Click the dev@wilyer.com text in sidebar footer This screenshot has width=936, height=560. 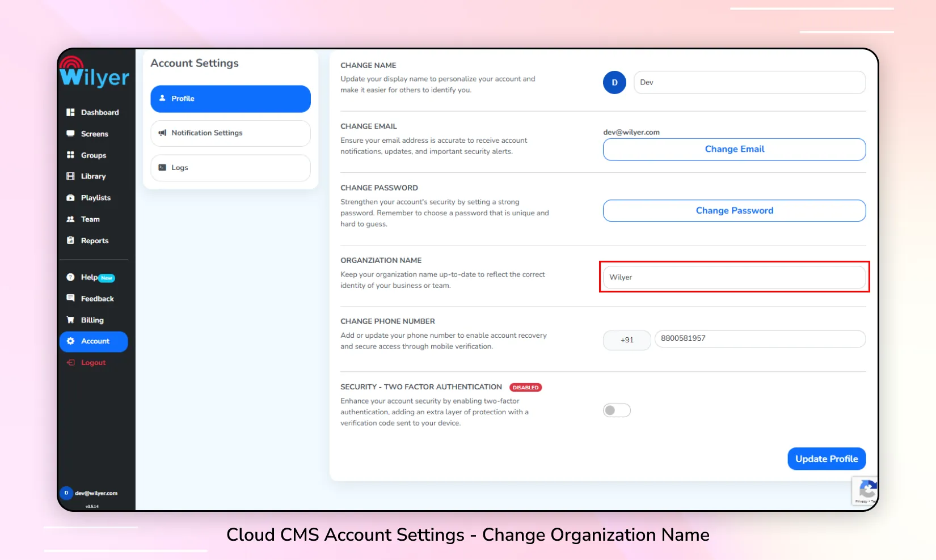96,493
